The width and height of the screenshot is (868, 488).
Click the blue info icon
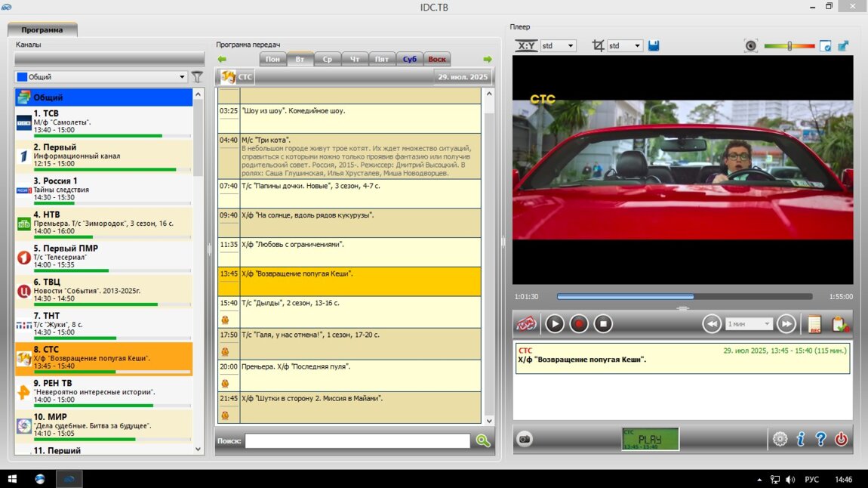point(801,439)
